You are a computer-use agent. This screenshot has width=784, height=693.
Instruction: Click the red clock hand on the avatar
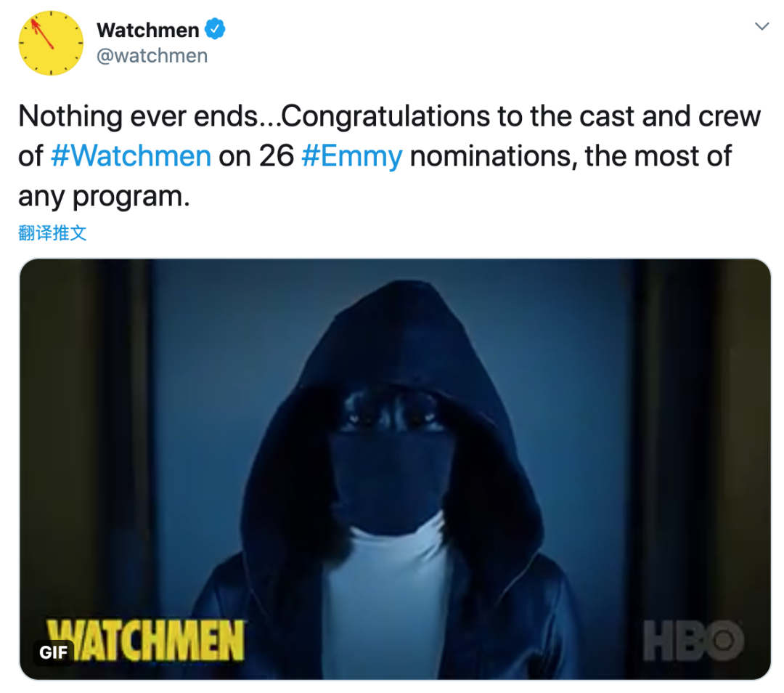pyautogui.click(x=43, y=33)
